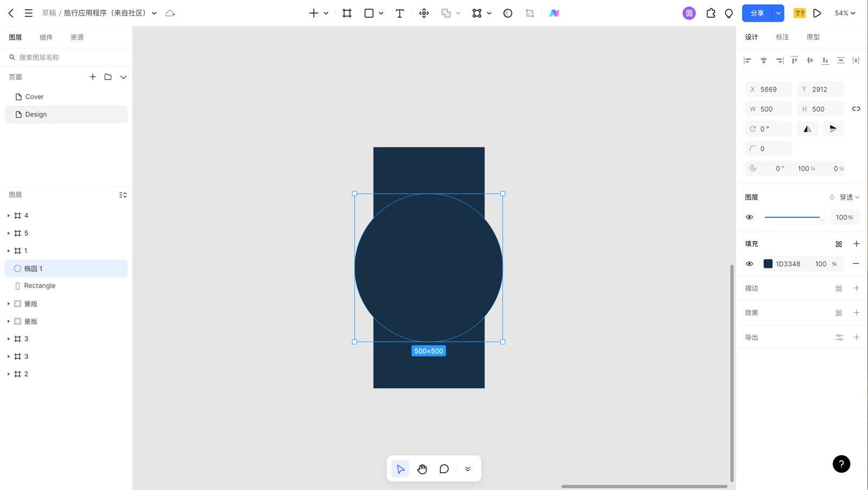This screenshot has height=490, width=868.
Task: Align selection to the right edge
Action: (779, 60)
